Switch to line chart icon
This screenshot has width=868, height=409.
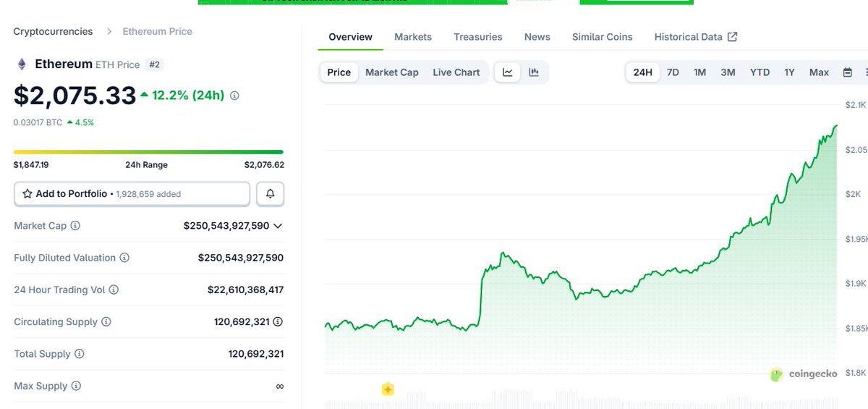pos(508,72)
